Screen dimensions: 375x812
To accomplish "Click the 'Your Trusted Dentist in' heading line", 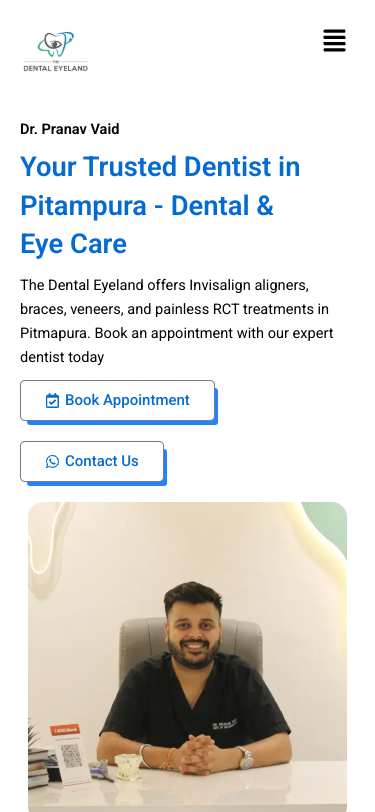I will coord(160,167).
